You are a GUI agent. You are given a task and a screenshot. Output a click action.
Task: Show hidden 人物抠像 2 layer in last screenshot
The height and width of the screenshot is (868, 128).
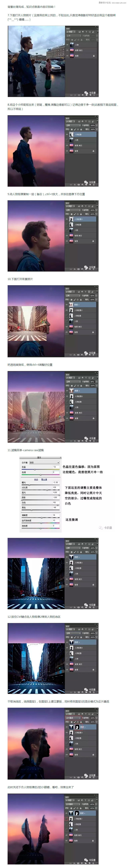click(67, 819)
